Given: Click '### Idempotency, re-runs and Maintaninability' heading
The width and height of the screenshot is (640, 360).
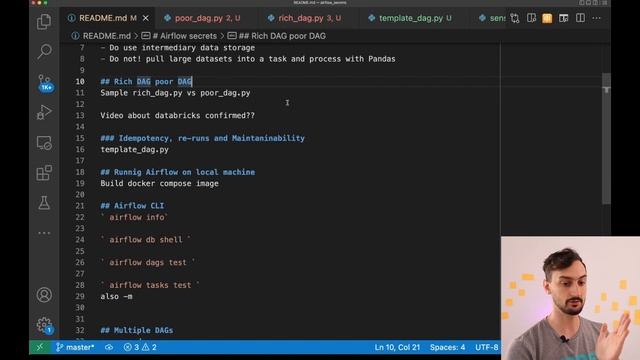Looking at the screenshot, I should pos(202,138).
